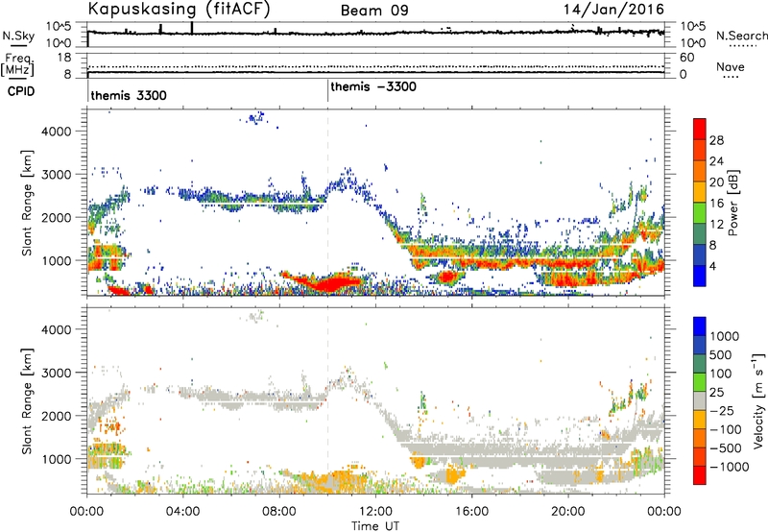Click the Slant Range label of power panel
Screen dimensions: 768x532
[x=27, y=203]
